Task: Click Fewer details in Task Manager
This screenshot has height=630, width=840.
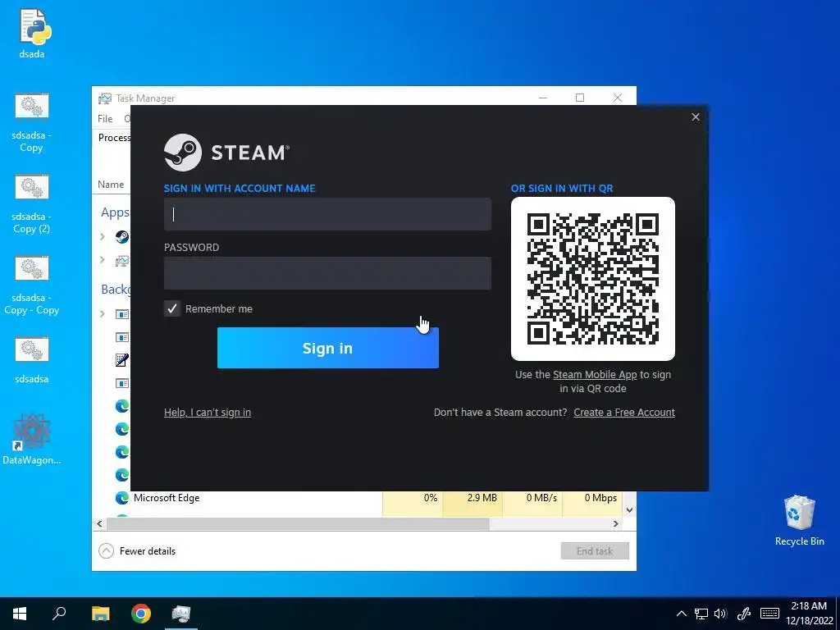Action: coord(137,550)
